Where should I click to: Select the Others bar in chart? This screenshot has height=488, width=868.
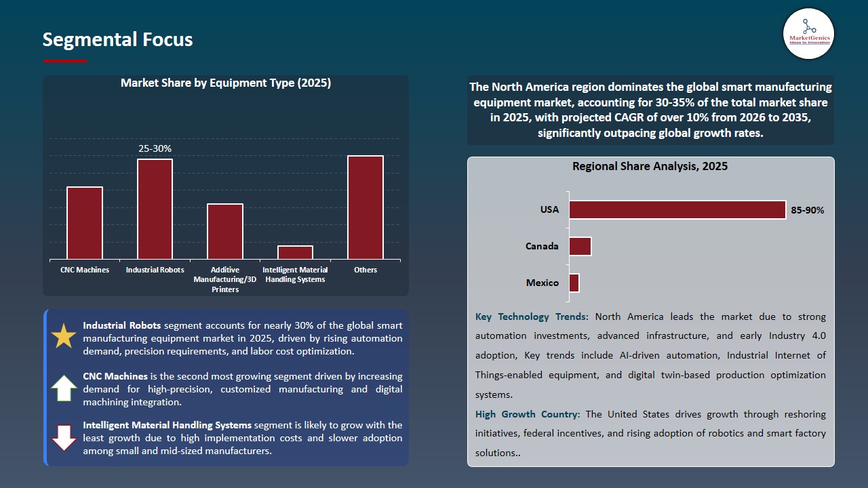coord(366,207)
